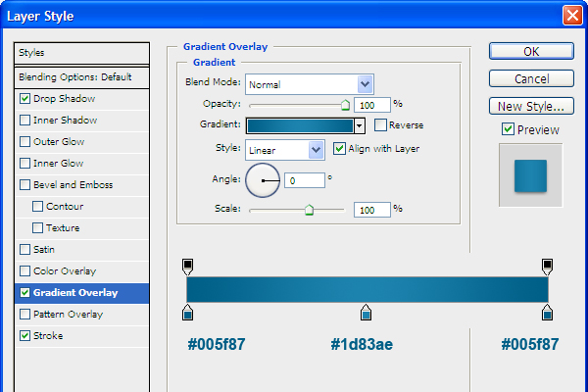Click the Scale slider handle

click(309, 210)
